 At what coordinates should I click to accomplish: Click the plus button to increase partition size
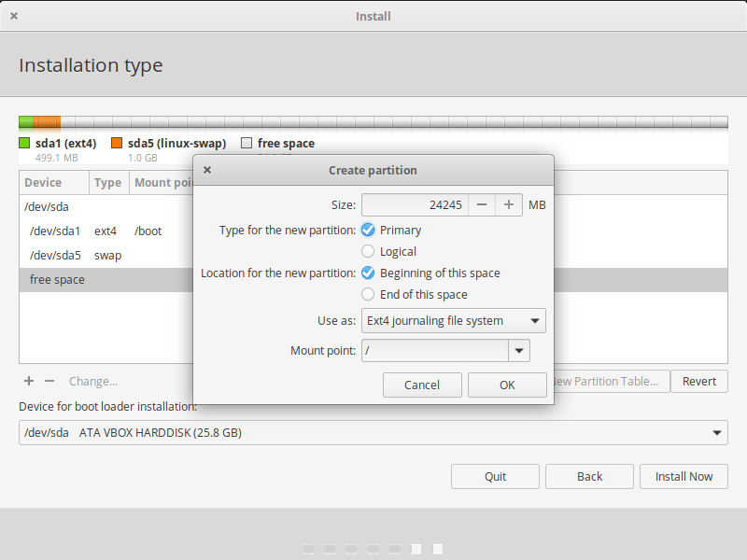coord(508,204)
